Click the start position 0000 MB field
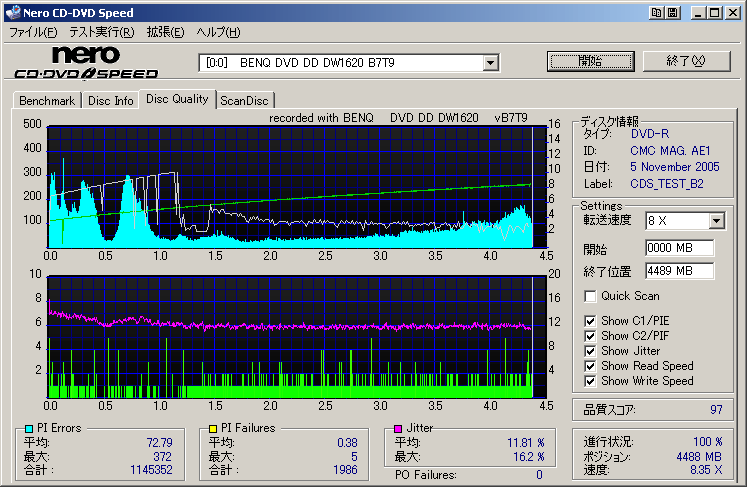Viewport: 747px width, 487px height. point(680,248)
